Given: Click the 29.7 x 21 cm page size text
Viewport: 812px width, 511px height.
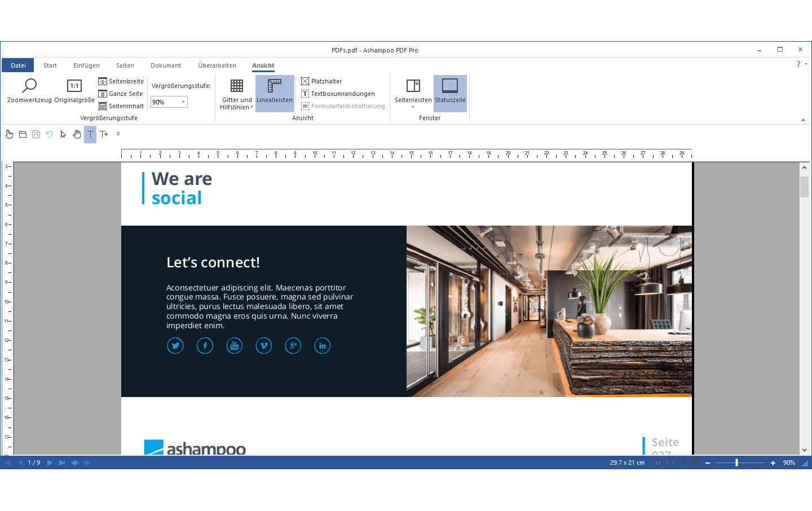Looking at the screenshot, I should [x=627, y=462].
